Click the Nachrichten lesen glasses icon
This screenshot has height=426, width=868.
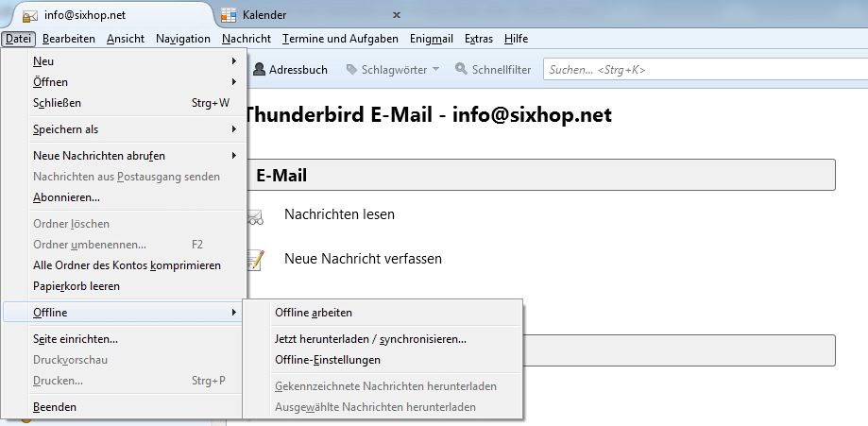pos(255,217)
